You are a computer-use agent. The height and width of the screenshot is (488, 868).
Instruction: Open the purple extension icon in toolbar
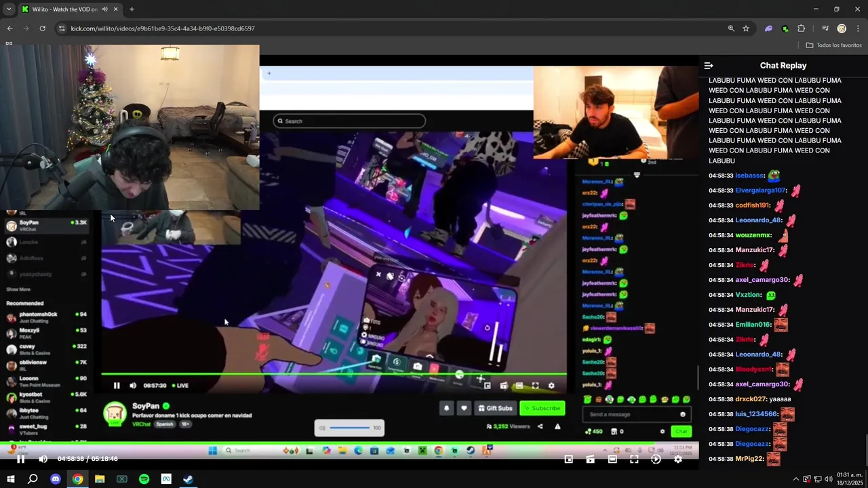click(x=768, y=28)
